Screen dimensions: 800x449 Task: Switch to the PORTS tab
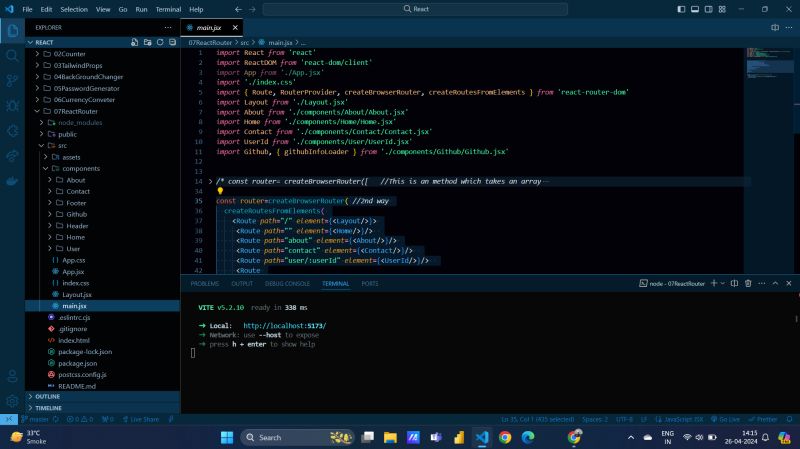370,284
